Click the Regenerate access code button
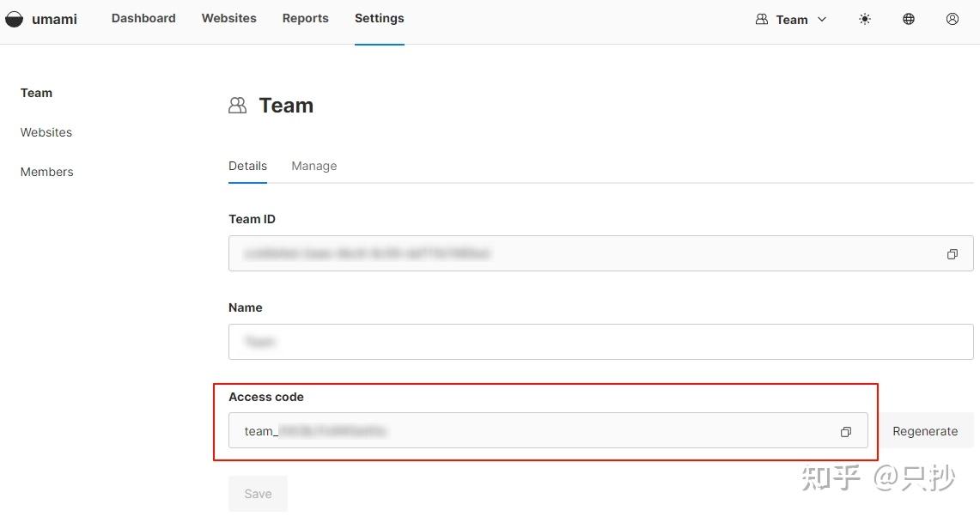This screenshot has width=980, height=517. click(925, 431)
